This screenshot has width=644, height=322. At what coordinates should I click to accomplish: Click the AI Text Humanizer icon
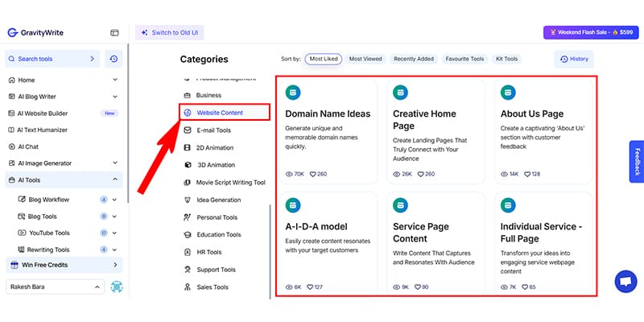pyautogui.click(x=11, y=130)
